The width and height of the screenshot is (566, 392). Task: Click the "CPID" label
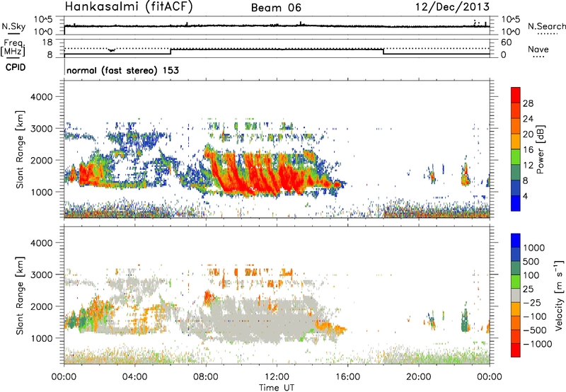pyautogui.click(x=16, y=67)
